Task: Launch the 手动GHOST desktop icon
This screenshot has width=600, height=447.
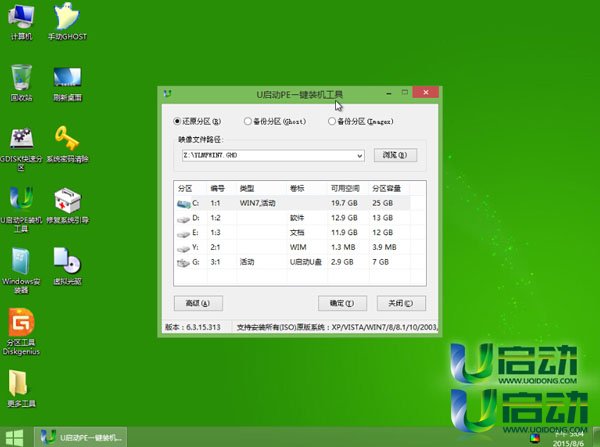Action: coord(67,22)
